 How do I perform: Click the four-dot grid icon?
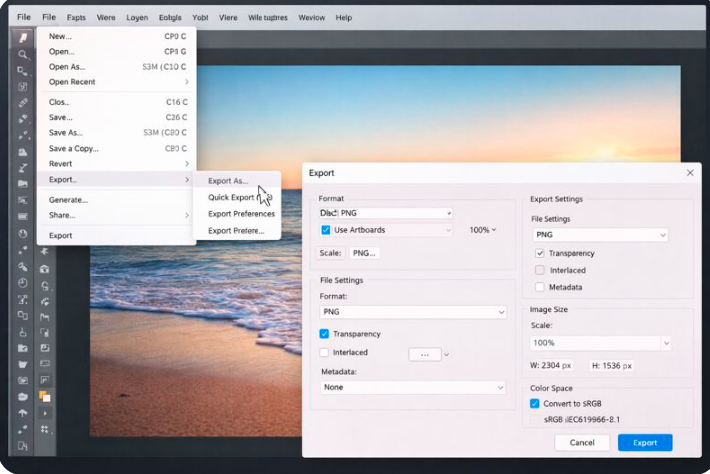pyautogui.click(x=44, y=429)
